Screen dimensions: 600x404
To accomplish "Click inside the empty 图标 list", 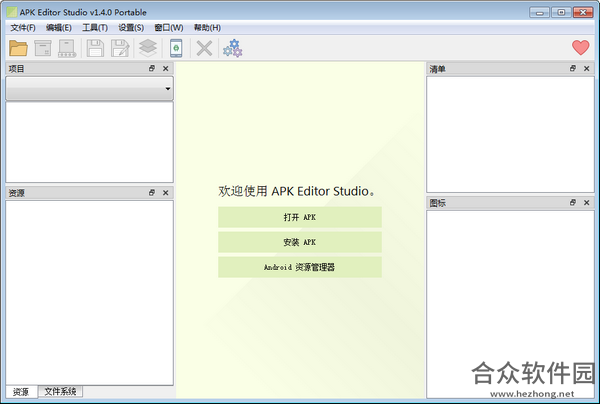I will tap(510, 304).
